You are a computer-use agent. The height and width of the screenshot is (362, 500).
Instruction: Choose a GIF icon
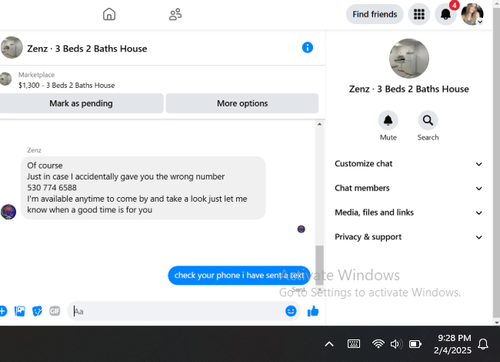(55, 311)
